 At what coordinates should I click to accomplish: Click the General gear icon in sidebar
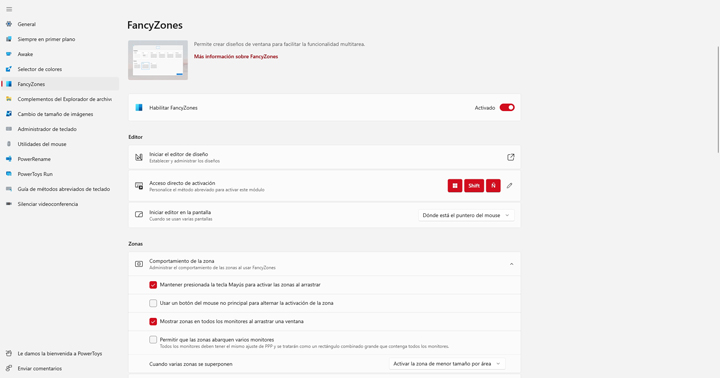click(9, 24)
